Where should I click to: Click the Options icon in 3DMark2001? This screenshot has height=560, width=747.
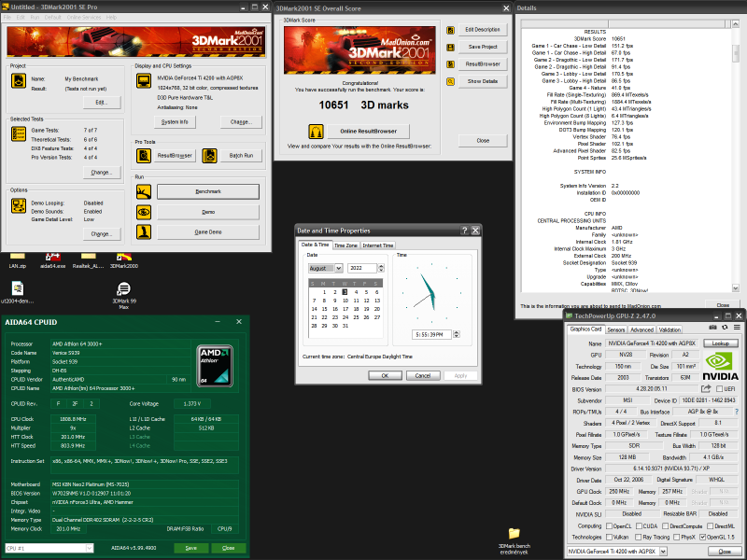pos(19,205)
